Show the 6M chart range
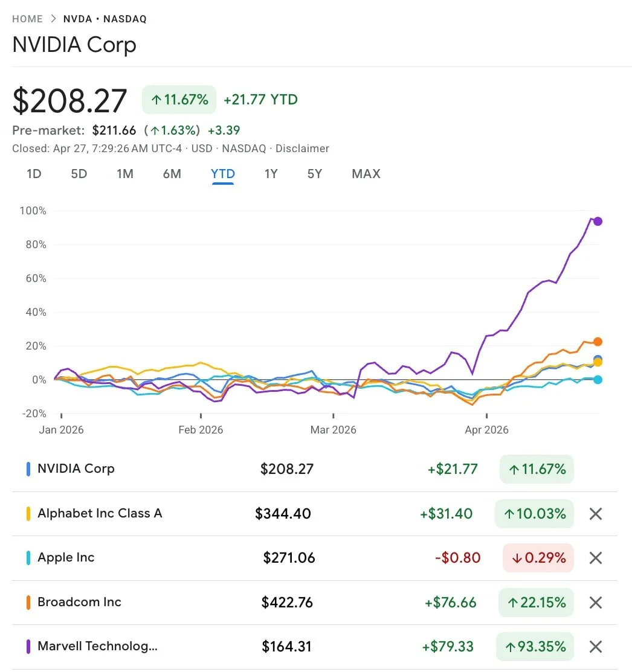632x672 pixels. coord(172,174)
